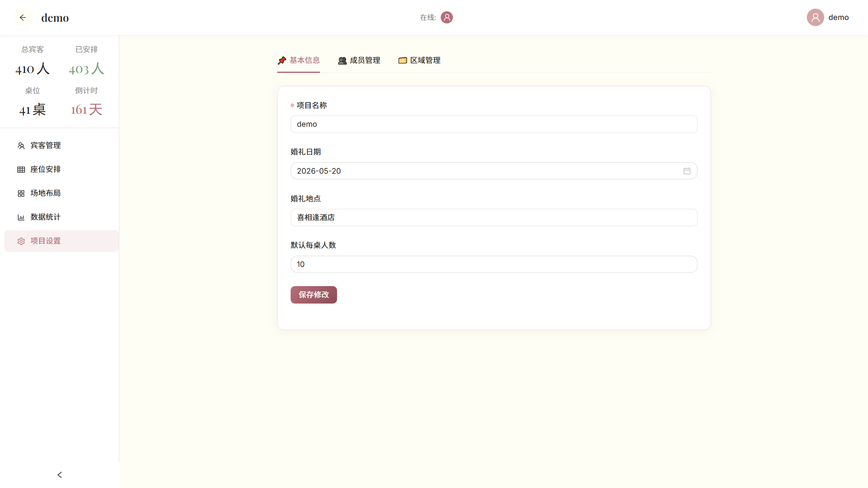Open 场地布局 in the sidebar
The image size is (868, 488).
[x=62, y=193]
